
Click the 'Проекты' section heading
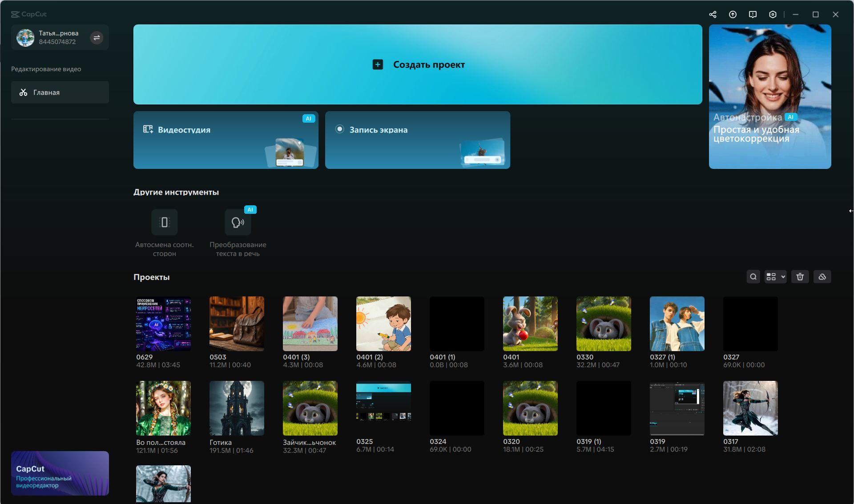[151, 277]
